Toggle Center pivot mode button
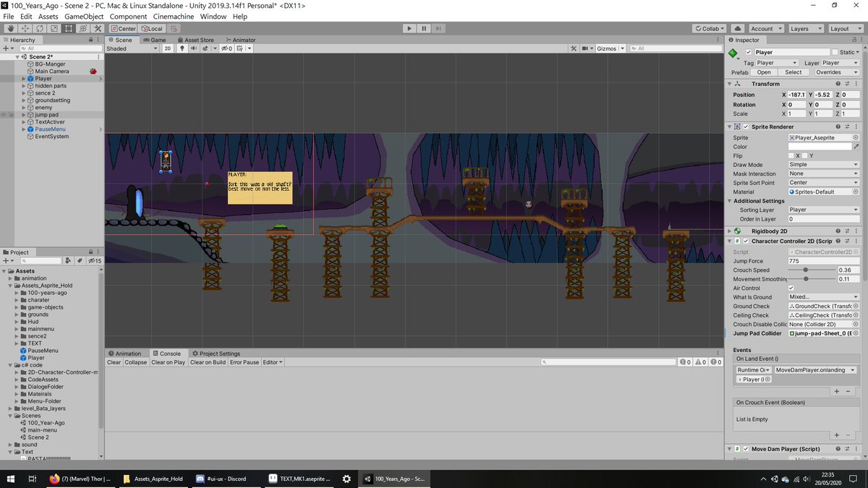868x488 pixels. [x=123, y=28]
